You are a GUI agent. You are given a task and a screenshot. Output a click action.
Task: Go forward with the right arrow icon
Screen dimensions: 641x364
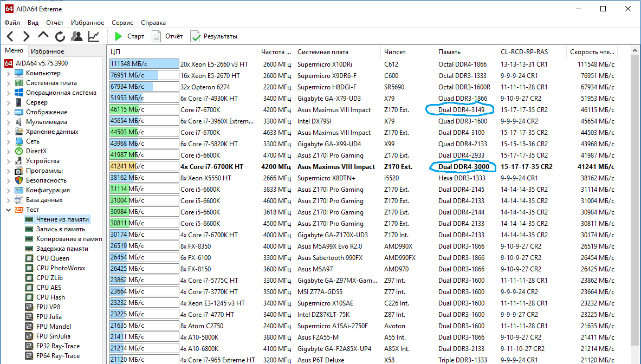click(x=26, y=36)
